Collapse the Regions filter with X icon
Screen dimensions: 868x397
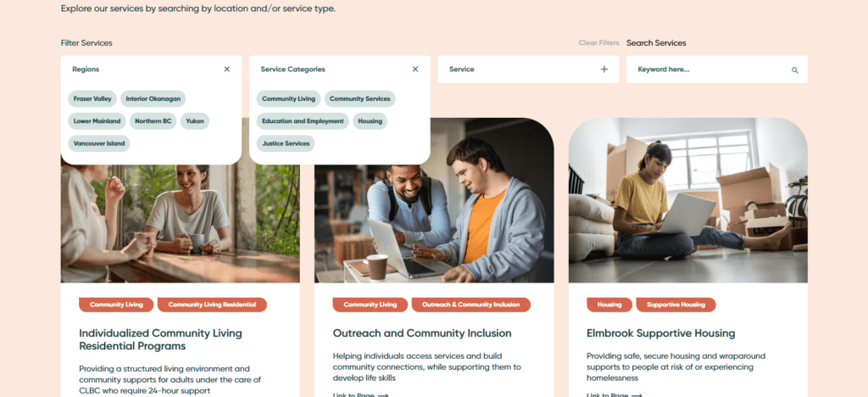pyautogui.click(x=226, y=70)
